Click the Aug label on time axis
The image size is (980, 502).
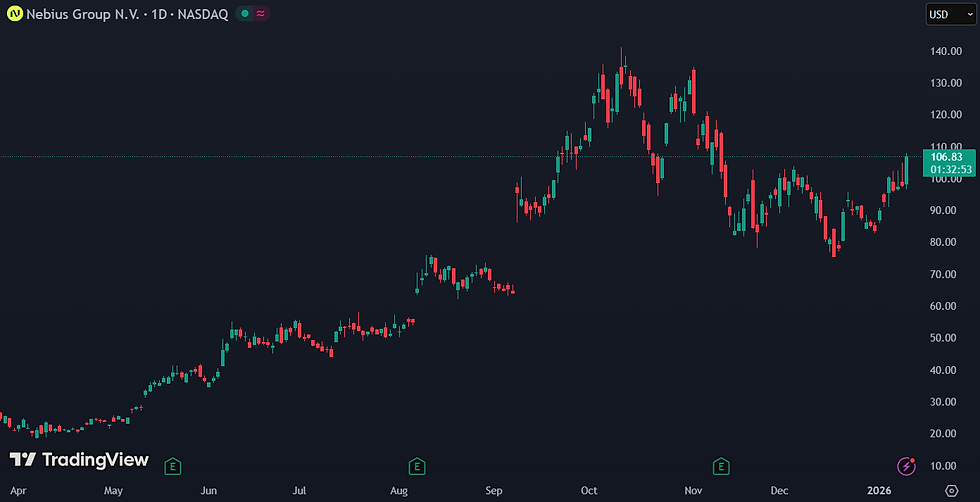pos(399,491)
